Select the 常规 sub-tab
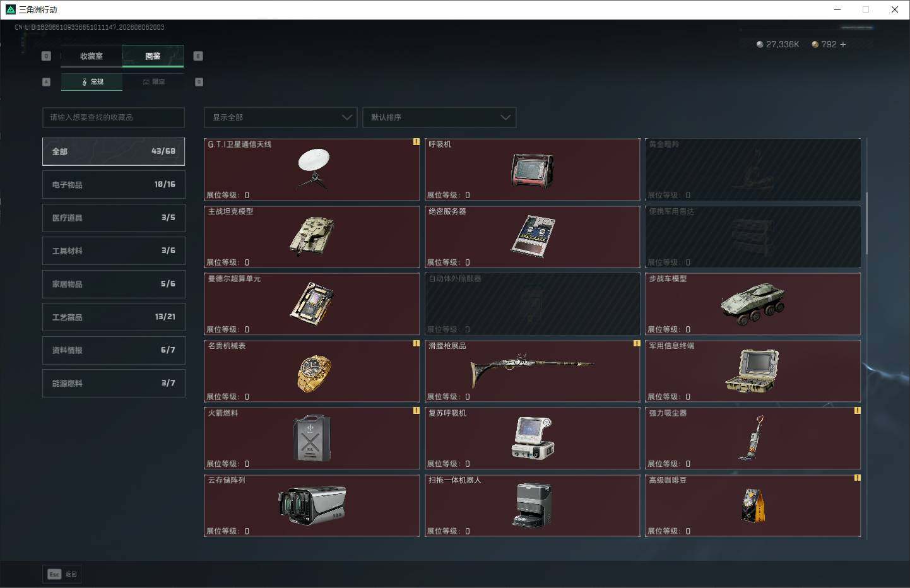The image size is (910, 588). (x=92, y=82)
